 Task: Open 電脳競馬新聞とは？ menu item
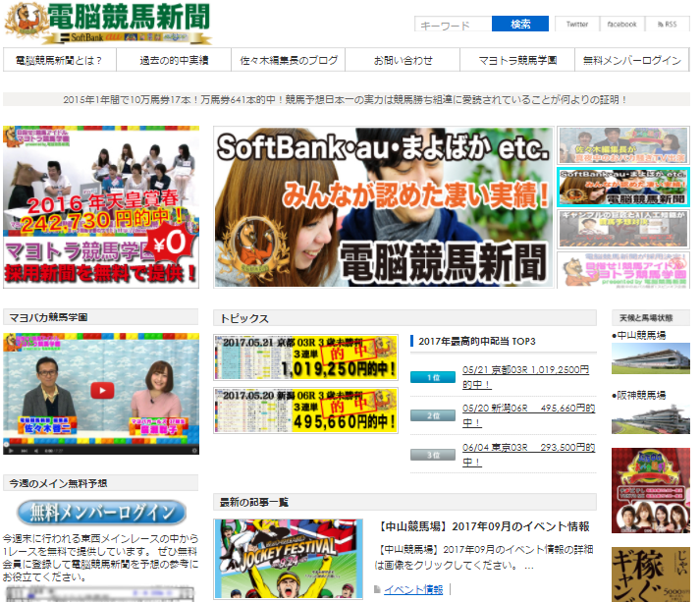[59, 60]
